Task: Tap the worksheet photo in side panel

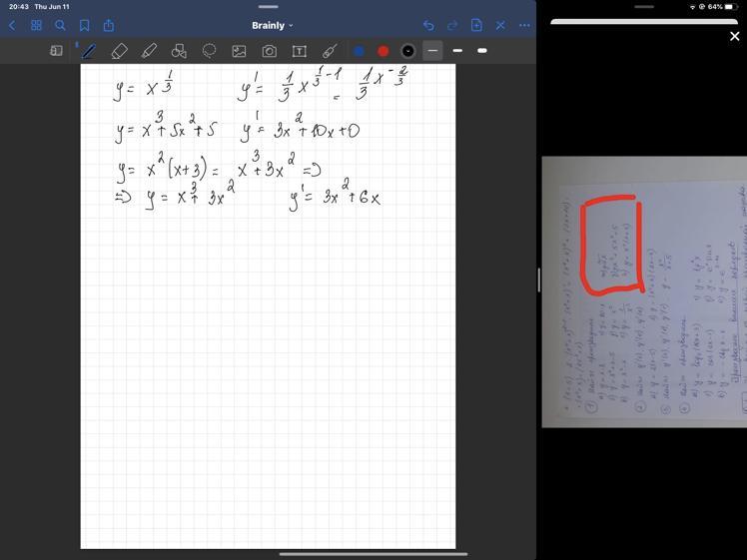Action: click(644, 291)
